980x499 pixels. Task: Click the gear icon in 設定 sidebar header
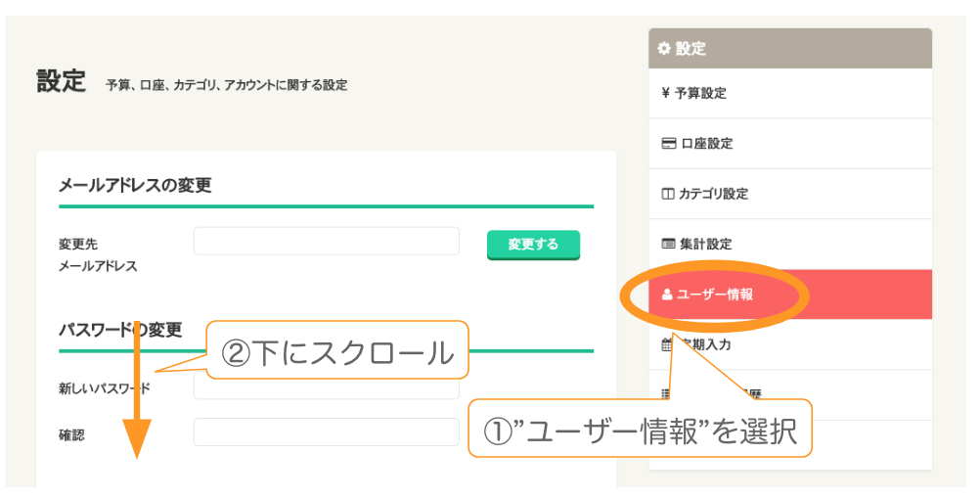coord(664,48)
